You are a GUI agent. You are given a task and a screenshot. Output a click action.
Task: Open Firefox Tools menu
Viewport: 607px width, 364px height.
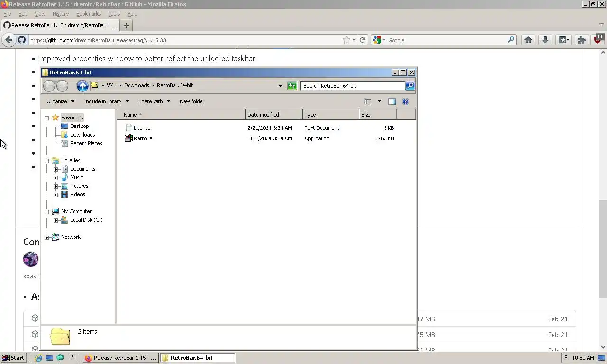coord(114,14)
